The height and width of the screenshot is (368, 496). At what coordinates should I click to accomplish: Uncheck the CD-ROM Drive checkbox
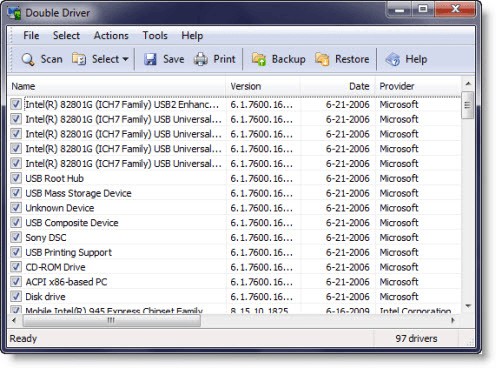click(16, 267)
